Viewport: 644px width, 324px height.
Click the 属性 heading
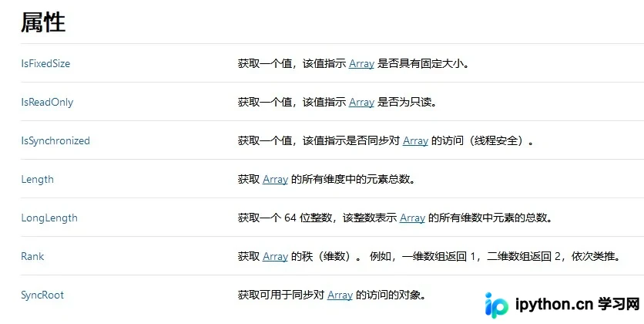pyautogui.click(x=43, y=22)
